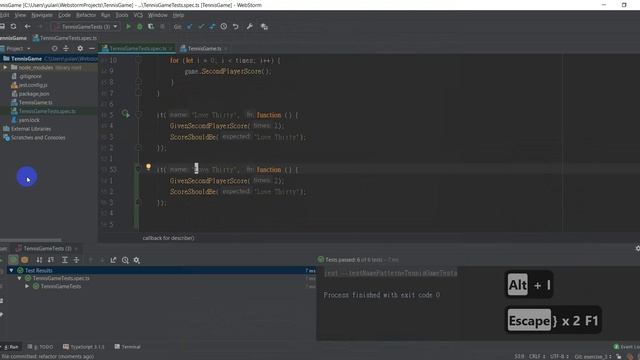Open the Navigate menu
640x360 pixels.
pyautogui.click(x=42, y=15)
